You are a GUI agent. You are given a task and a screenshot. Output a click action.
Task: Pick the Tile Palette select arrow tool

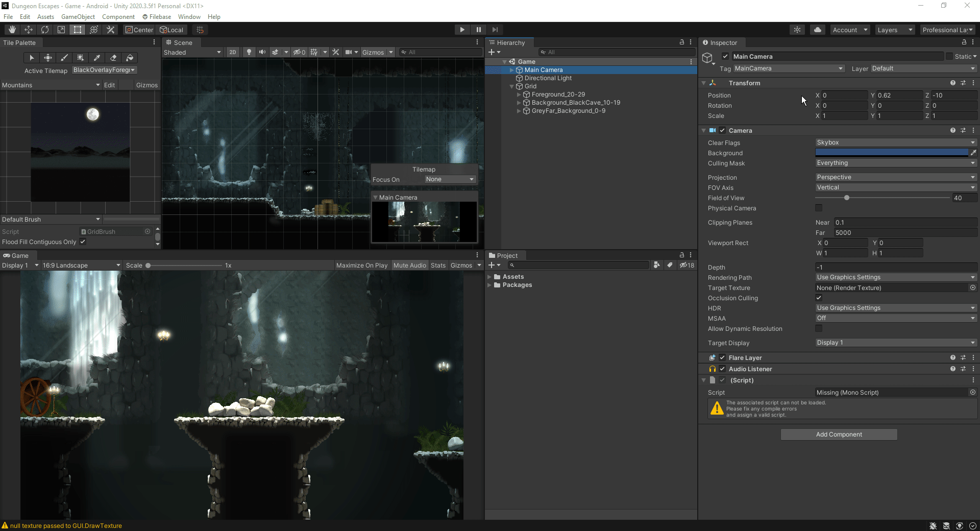pyautogui.click(x=32, y=58)
